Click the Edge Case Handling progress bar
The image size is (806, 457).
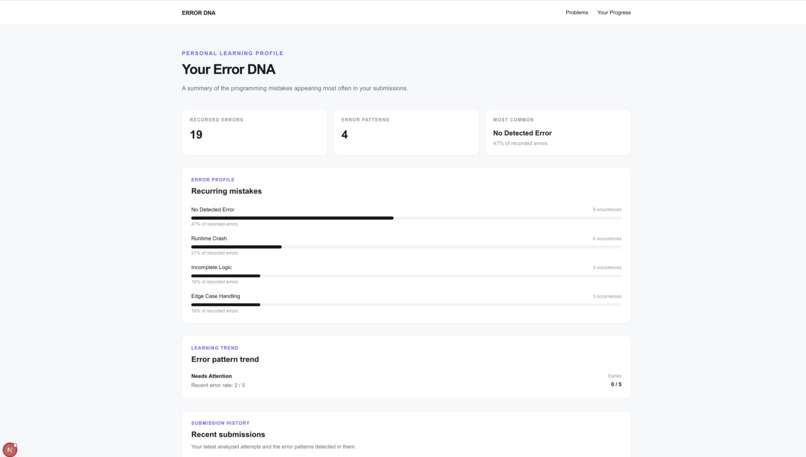[406, 304]
